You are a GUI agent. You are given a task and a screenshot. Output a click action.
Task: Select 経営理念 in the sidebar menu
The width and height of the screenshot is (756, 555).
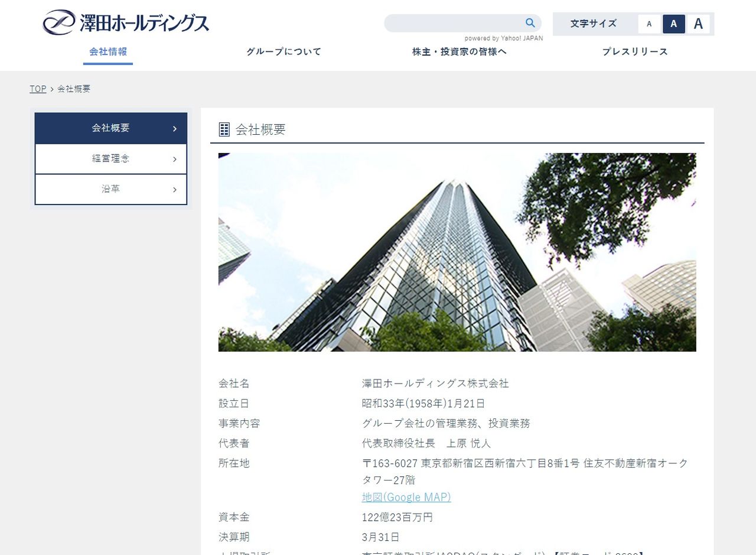pos(111,159)
